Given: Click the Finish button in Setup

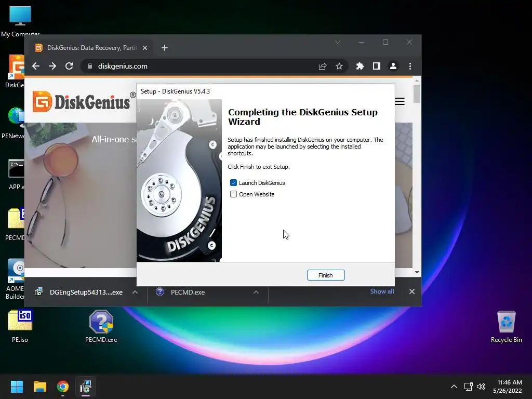Looking at the screenshot, I should 326,275.
